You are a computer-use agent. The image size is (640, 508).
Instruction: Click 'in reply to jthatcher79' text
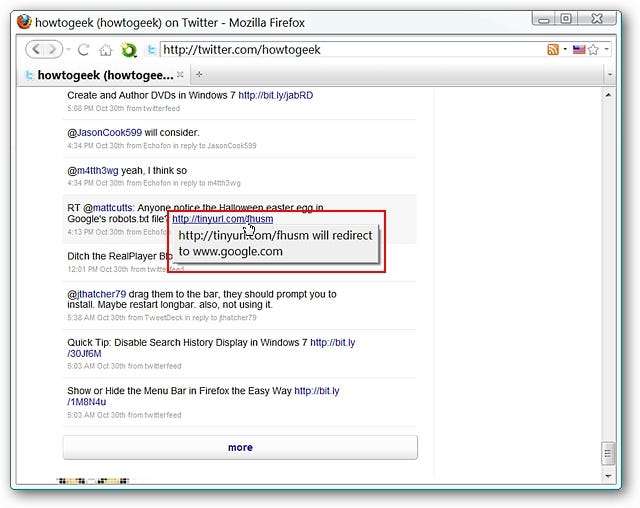click(220, 317)
